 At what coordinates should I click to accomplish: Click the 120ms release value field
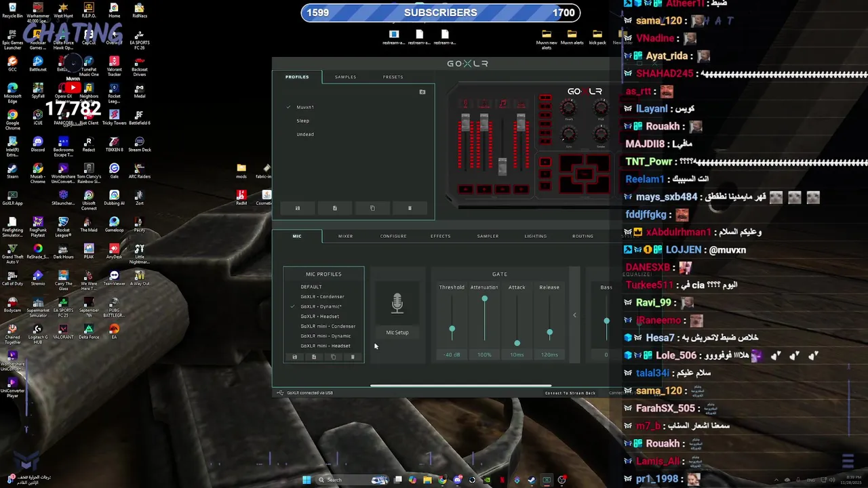pyautogui.click(x=549, y=354)
